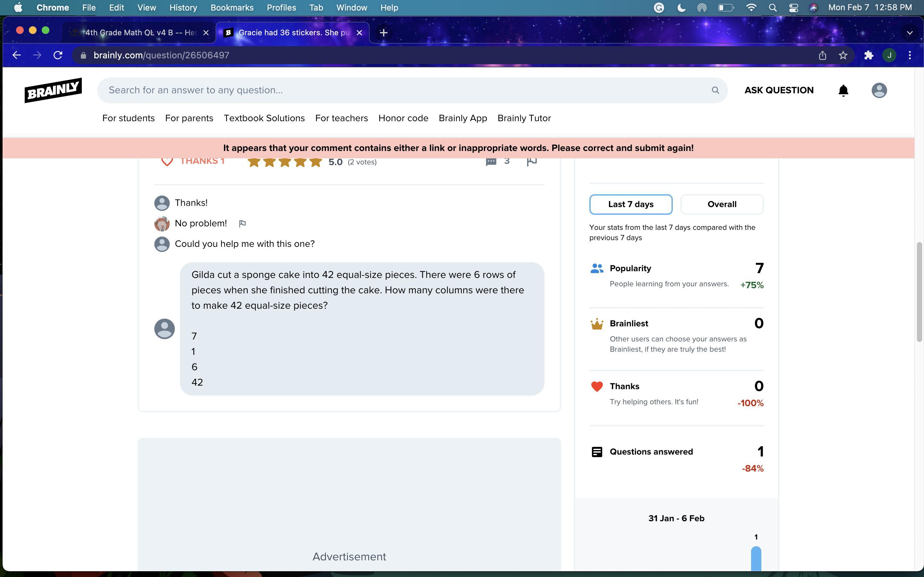
Task: Open the Bookmarks menu in menu bar
Action: (x=232, y=8)
